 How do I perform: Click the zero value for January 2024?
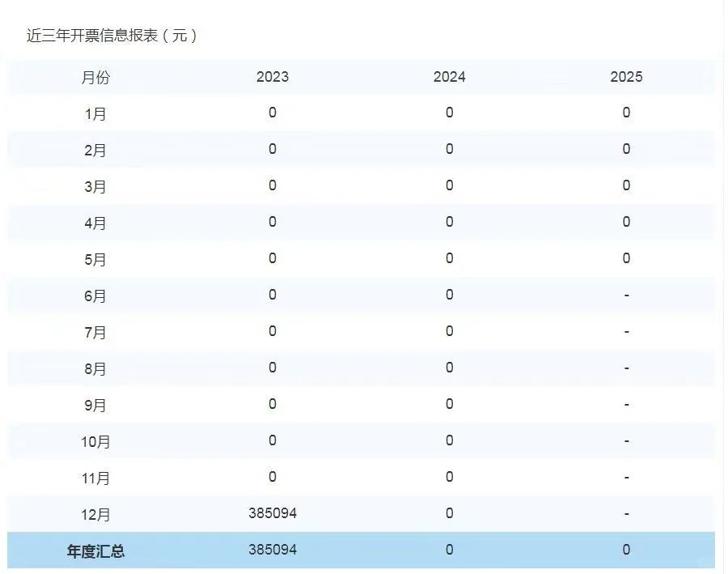(x=448, y=113)
